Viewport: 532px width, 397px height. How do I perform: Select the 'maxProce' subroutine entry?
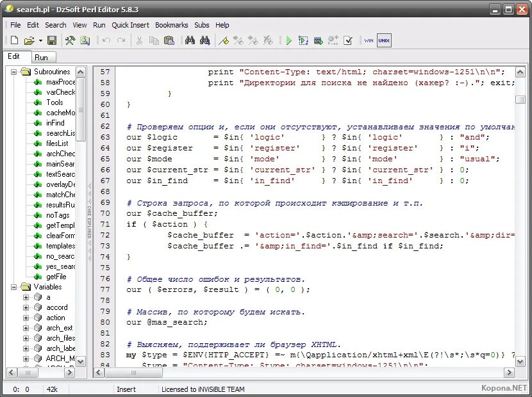coord(60,82)
